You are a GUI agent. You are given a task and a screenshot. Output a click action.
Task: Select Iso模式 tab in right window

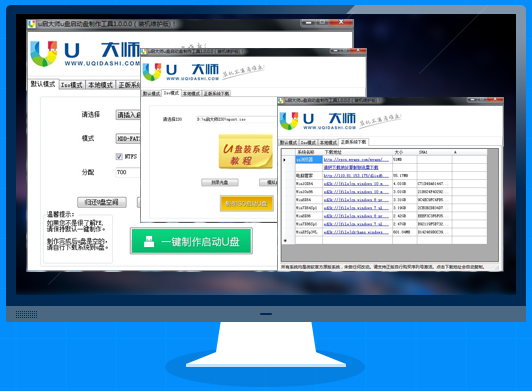[308, 142]
